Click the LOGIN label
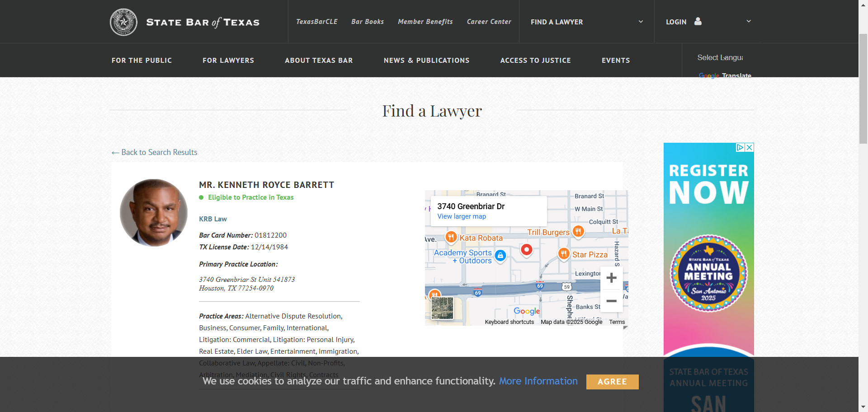868x412 pixels. coord(676,22)
